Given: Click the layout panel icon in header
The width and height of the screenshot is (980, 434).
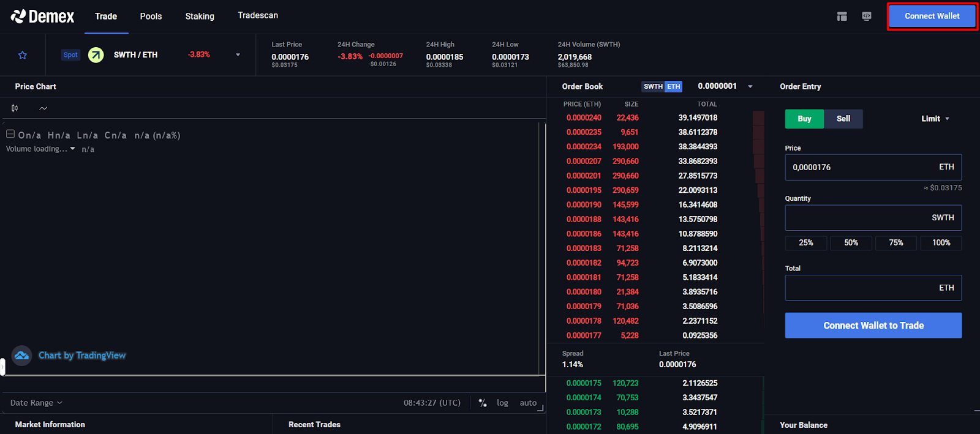Looking at the screenshot, I should point(842,17).
